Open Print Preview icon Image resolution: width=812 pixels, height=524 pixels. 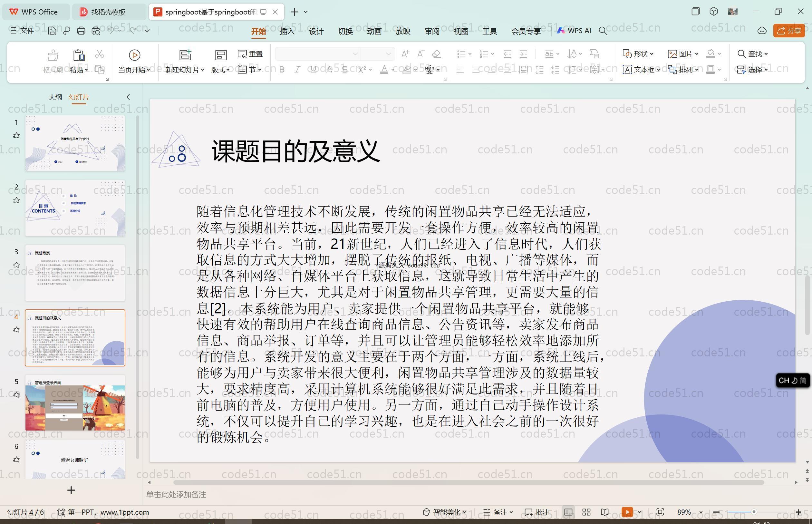(x=96, y=31)
